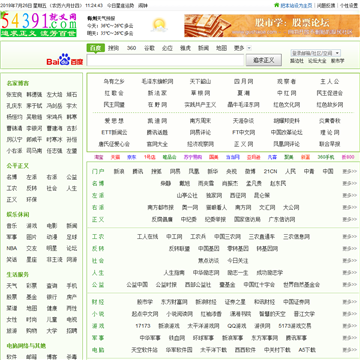Viewport: 360px width, 360px height.
Task: Click 把本站设为主页 link
Action: (296, 6)
